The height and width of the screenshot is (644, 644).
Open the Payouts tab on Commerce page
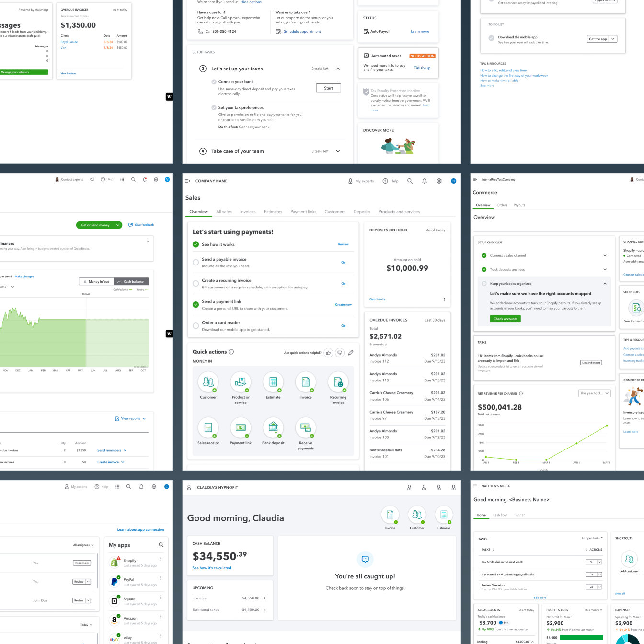tap(519, 205)
